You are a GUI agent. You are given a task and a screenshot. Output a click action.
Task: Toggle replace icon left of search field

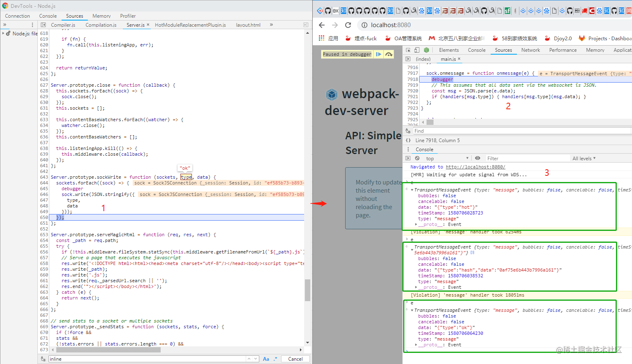coord(43,359)
